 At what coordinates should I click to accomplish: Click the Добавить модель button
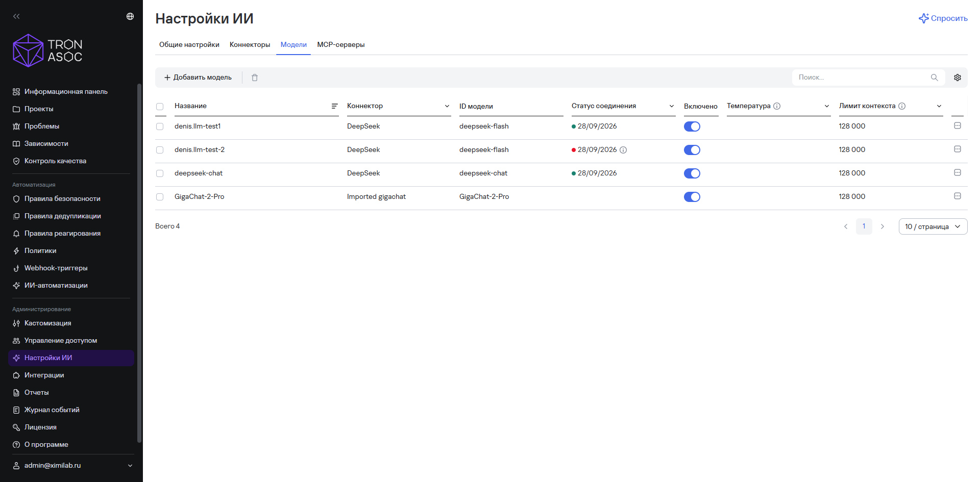[198, 78]
